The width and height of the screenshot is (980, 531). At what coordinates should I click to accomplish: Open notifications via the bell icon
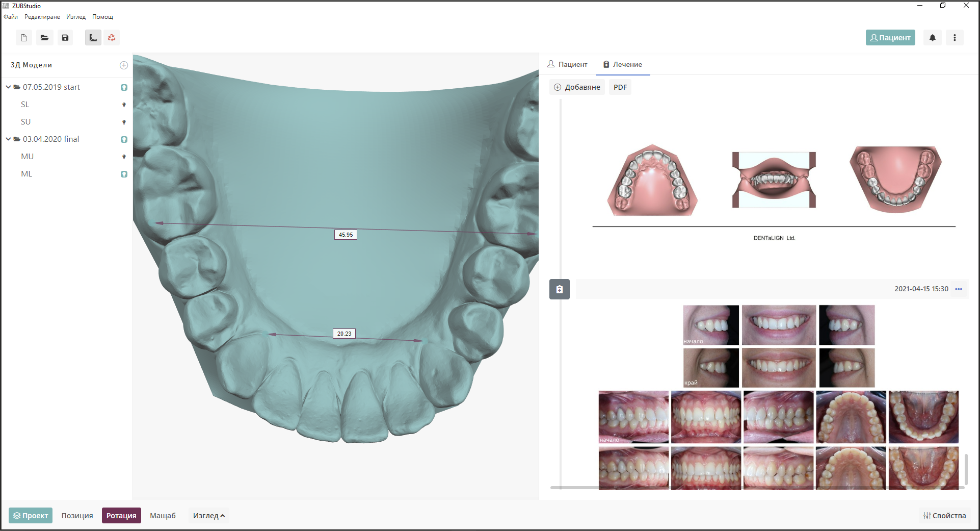coord(932,37)
